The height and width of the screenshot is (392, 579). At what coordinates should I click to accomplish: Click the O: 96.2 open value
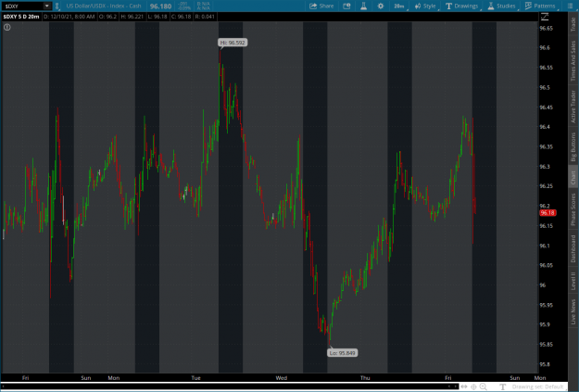pos(107,17)
